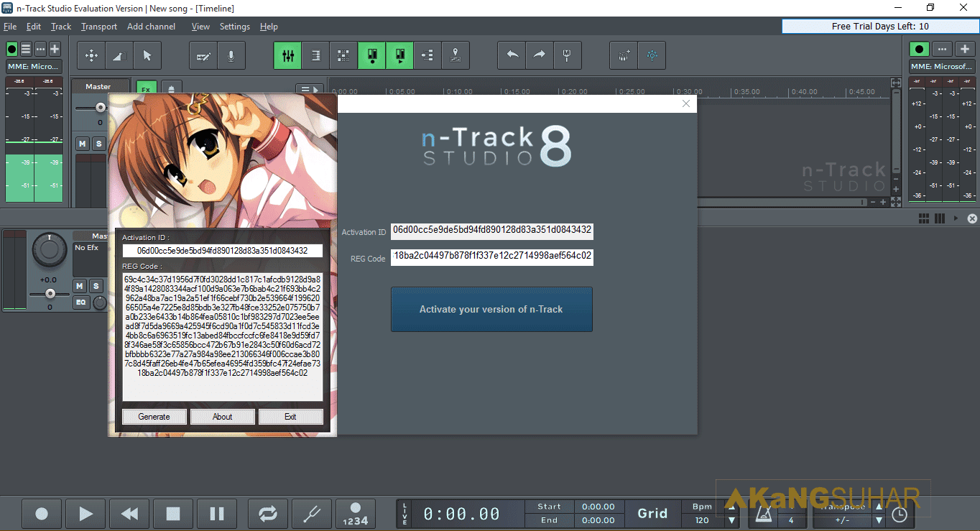Select the arrow pointer tool
980x531 pixels.
tap(147, 55)
